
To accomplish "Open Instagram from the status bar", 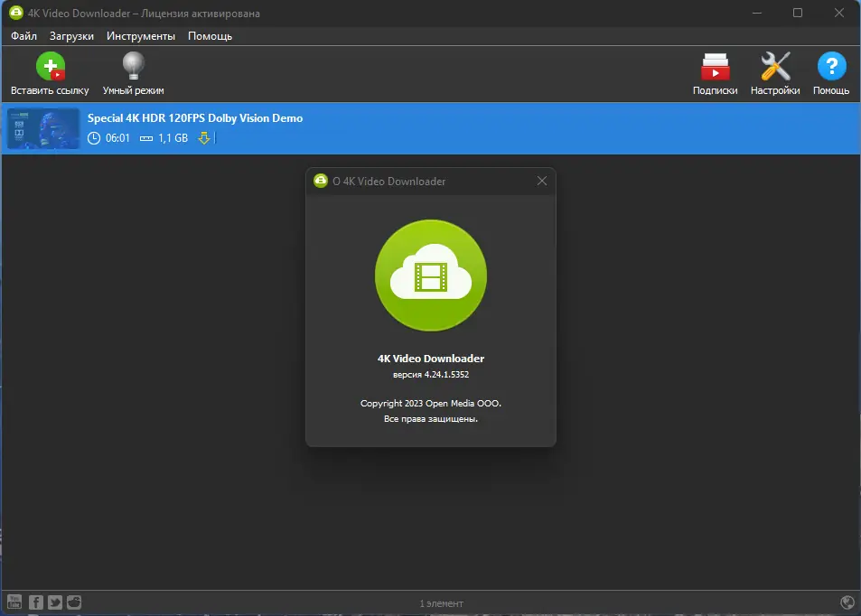I will [x=73, y=602].
